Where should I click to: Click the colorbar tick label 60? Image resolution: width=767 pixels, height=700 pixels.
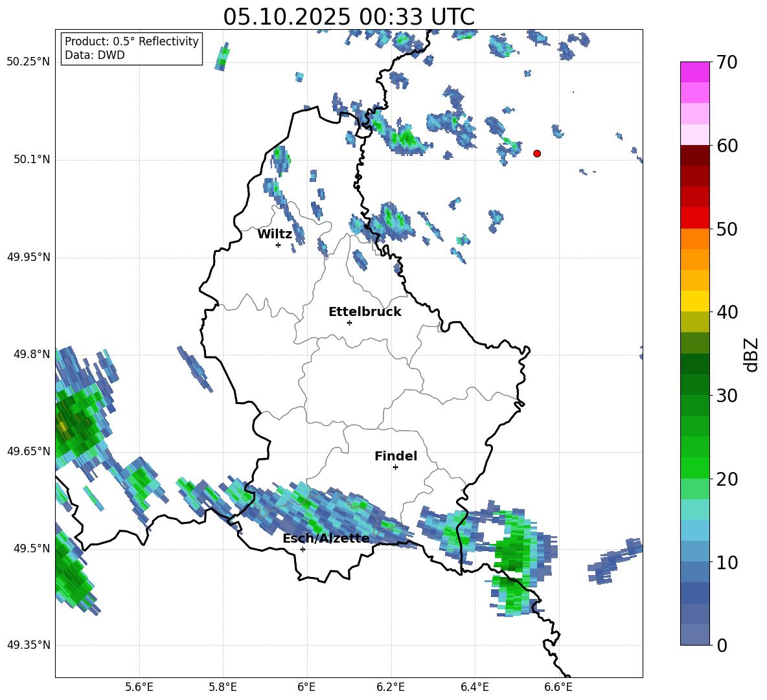[x=727, y=146]
